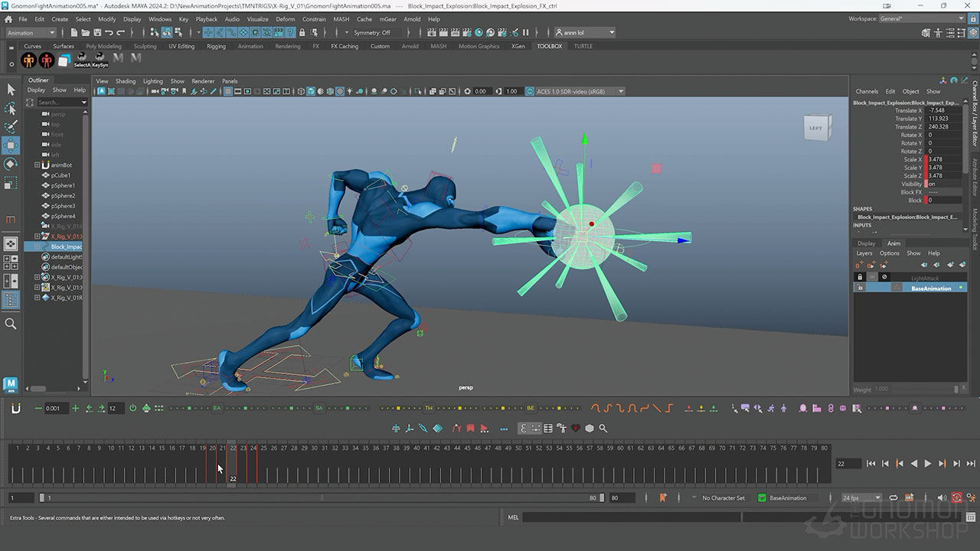Open the search magnifier in left toolbox
980x551 pixels.
coord(11,324)
